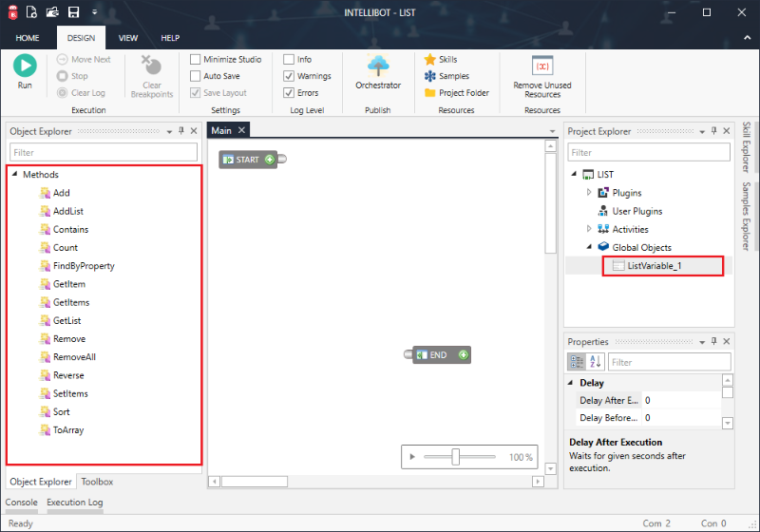The height and width of the screenshot is (532, 760).
Task: Click the plus icon on END node
Action: click(464, 354)
